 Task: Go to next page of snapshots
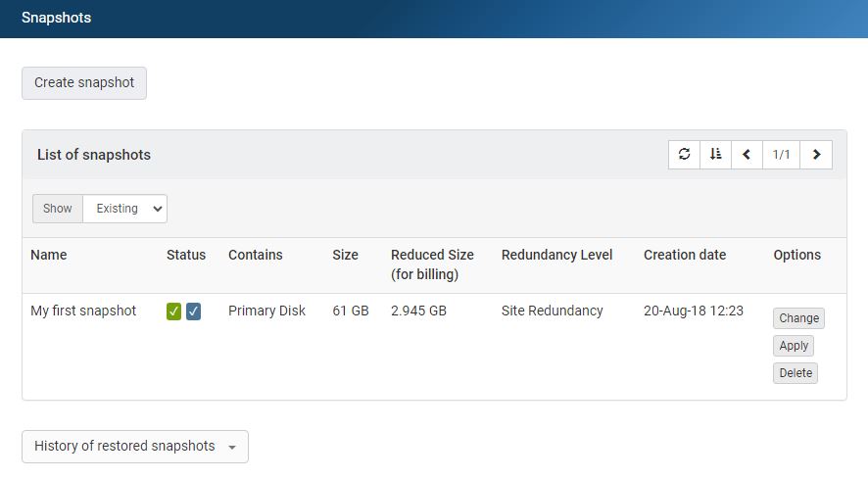tap(816, 155)
